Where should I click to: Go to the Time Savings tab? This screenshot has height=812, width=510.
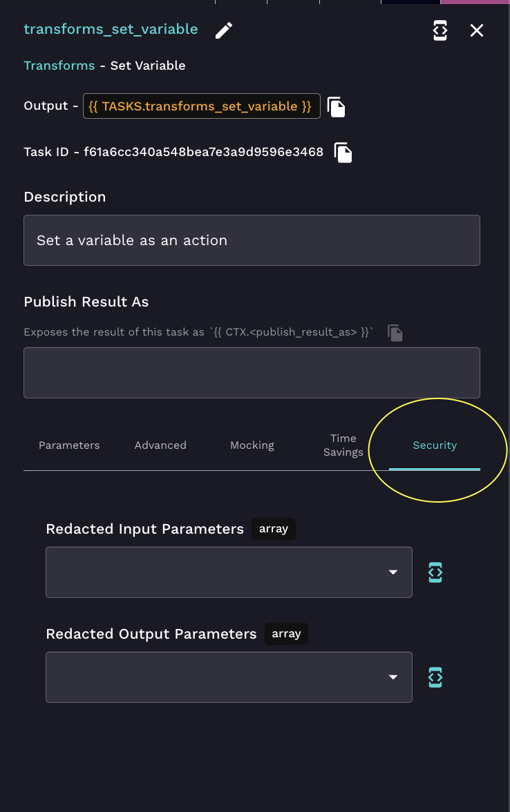(343, 445)
